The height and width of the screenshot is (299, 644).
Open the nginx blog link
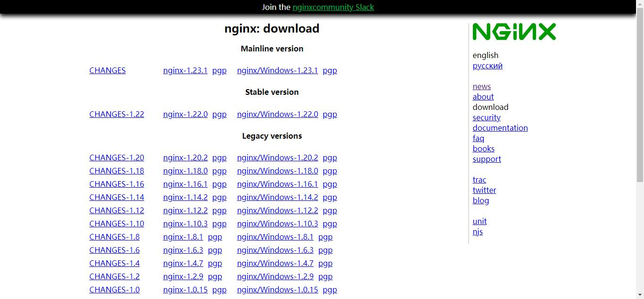click(x=481, y=200)
